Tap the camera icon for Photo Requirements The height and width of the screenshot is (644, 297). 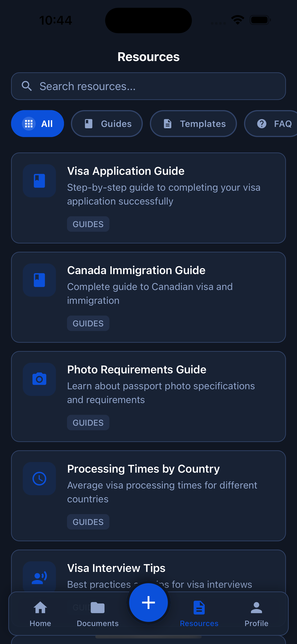pyautogui.click(x=39, y=379)
